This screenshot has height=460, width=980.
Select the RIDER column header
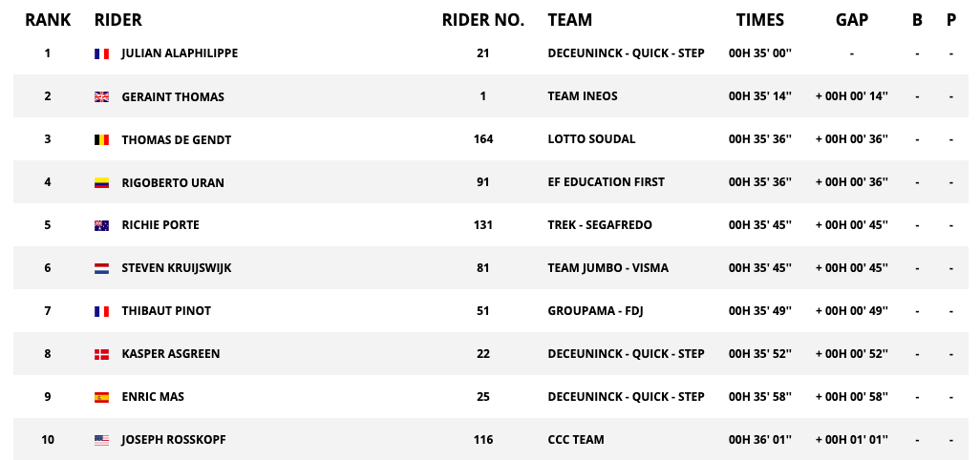[118, 20]
